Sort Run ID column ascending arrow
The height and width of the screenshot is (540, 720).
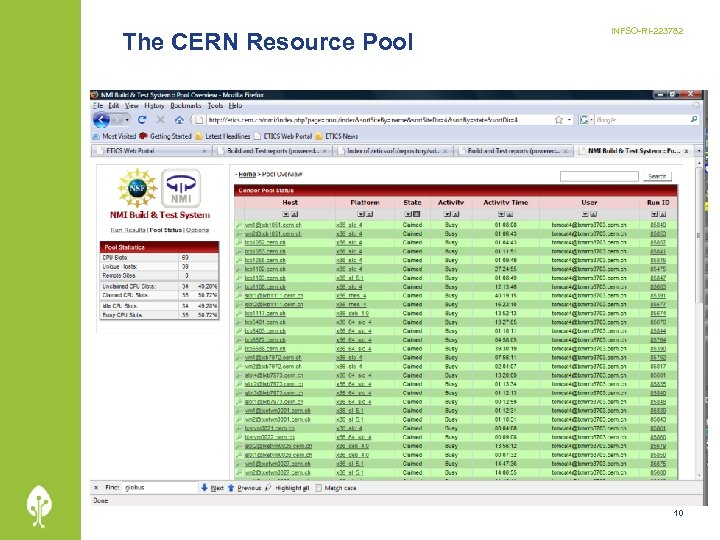(x=663, y=214)
